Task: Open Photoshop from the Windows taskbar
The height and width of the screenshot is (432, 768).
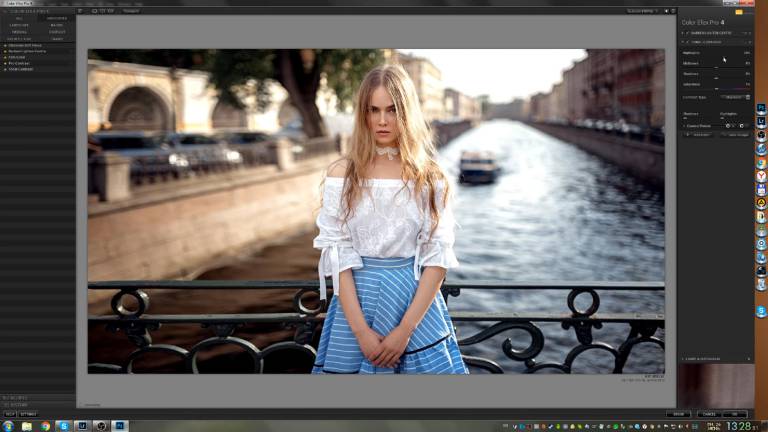Action: 118,425
